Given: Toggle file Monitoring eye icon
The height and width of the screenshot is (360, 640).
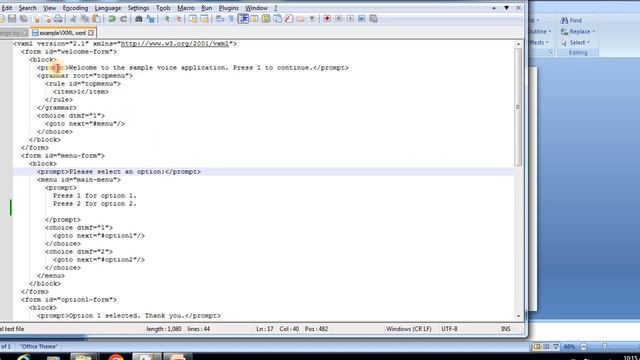Looking at the screenshot, I should (312, 19).
